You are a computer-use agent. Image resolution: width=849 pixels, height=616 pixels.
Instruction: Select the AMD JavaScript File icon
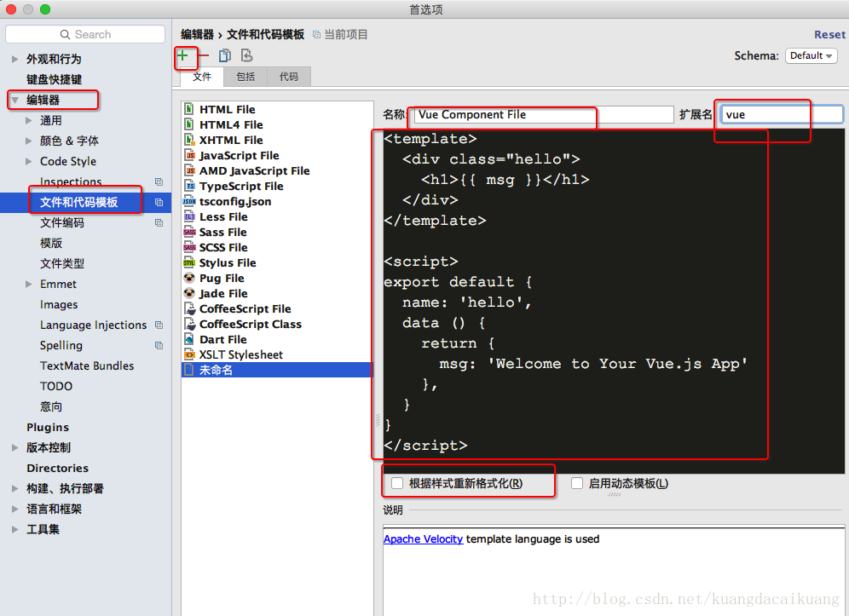click(189, 170)
